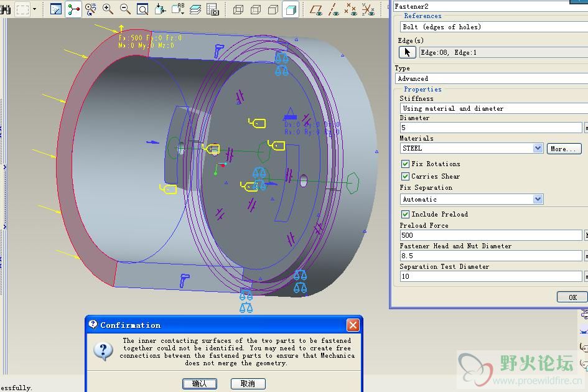588x392 pixels.
Task: Select the Zoom In tool
Action: pos(108,9)
